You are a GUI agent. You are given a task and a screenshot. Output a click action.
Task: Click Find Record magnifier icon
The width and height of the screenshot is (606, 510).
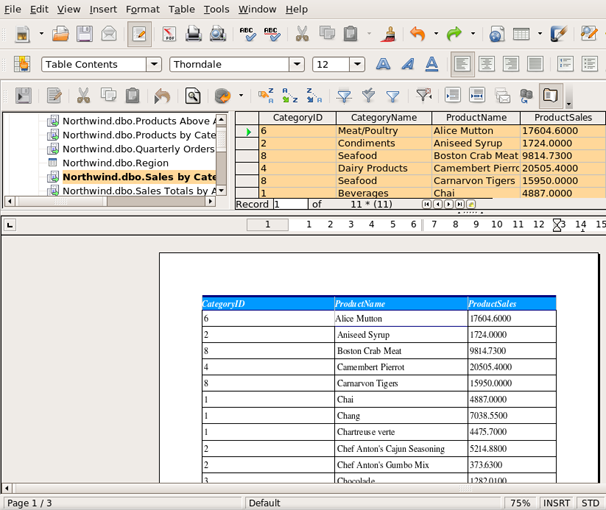click(192, 95)
